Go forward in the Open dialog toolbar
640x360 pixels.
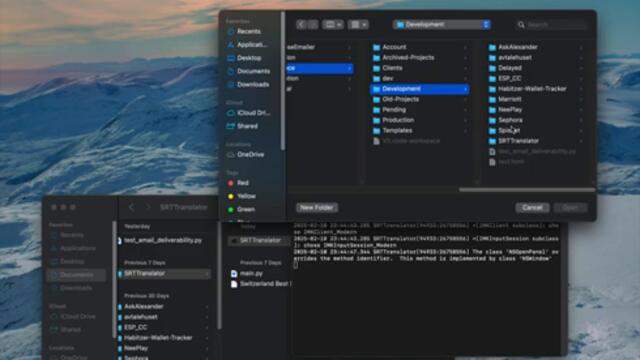pyautogui.click(x=313, y=24)
